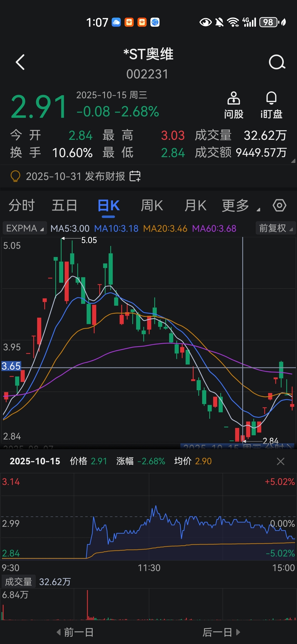This screenshot has height=644, width=297.
Task: Switch to 月K tab
Action: [195, 206]
